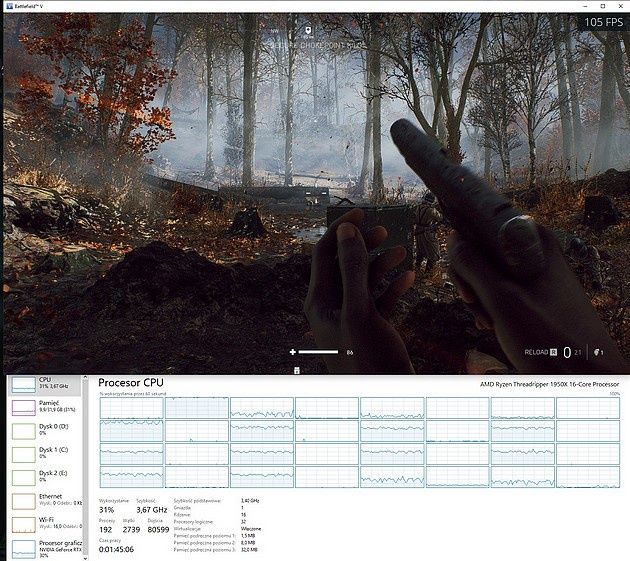Click the Procesory logiczne value 32

pos(243,522)
